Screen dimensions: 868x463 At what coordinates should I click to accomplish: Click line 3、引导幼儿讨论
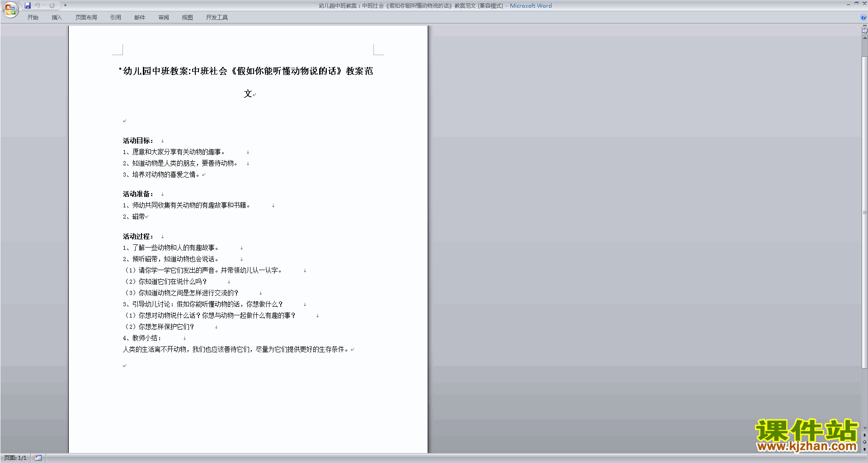point(203,304)
